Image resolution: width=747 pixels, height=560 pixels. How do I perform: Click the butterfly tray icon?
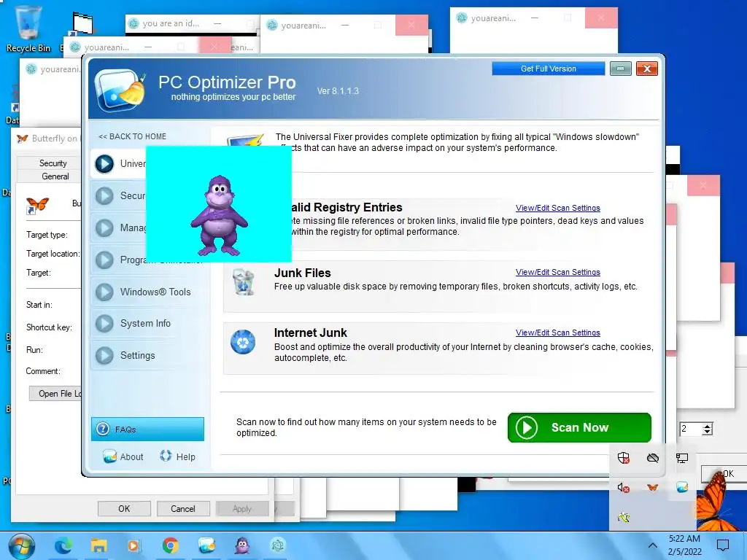point(653,487)
